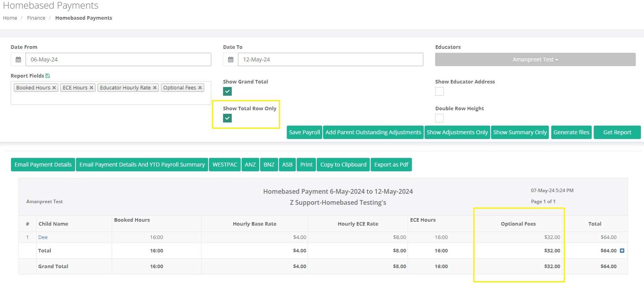Click the Date From input field
Screen dimensions: 644x291
[118, 59]
